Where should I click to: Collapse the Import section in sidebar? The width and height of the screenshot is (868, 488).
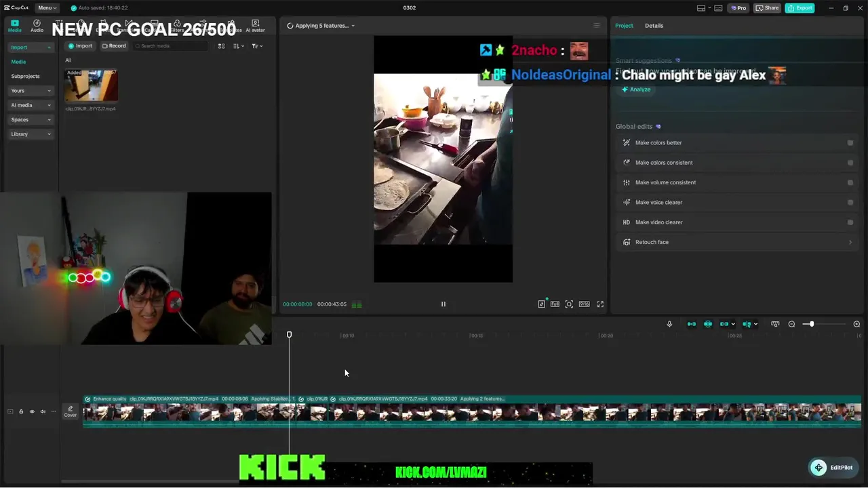pos(31,47)
